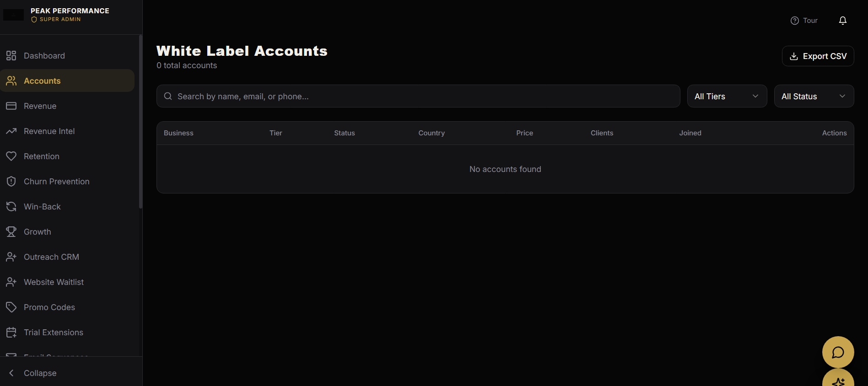Viewport: 868px width, 386px height.
Task: Open Churn Prevention page
Action: point(67,182)
